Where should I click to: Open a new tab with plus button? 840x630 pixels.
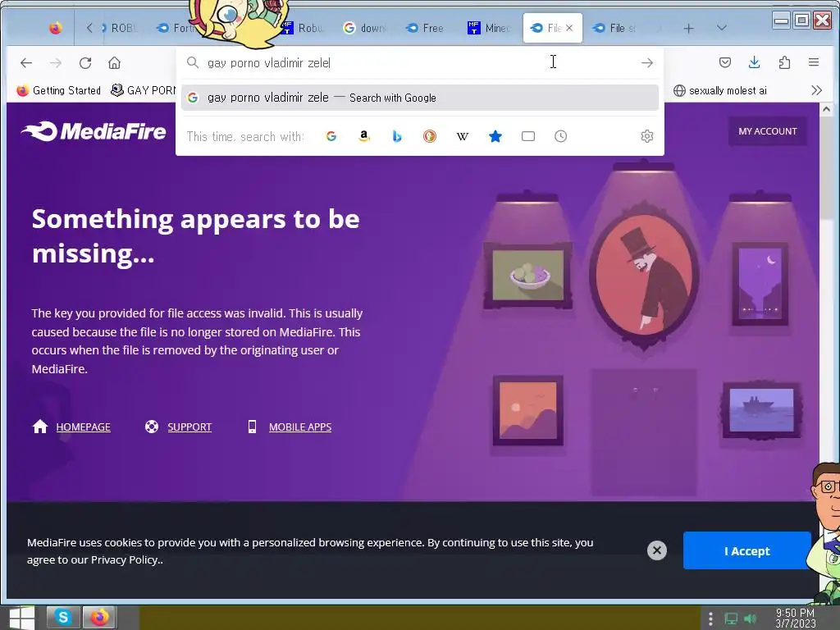point(689,28)
